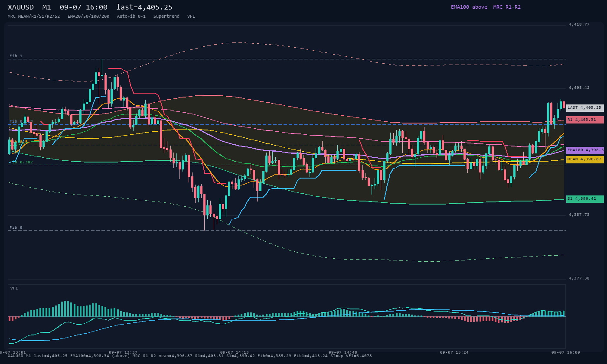
Task: Select the red 'R1 4,403.31' price tag
Action: click(x=585, y=120)
